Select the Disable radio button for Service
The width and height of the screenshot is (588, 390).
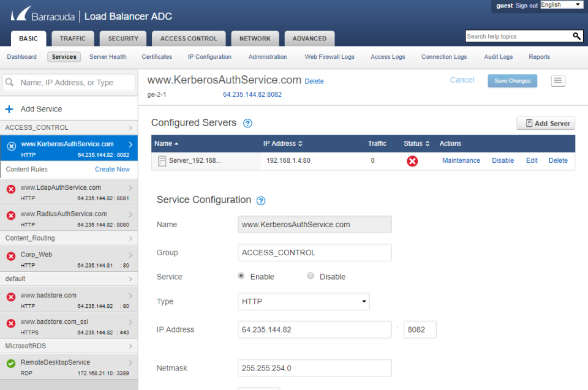point(311,276)
